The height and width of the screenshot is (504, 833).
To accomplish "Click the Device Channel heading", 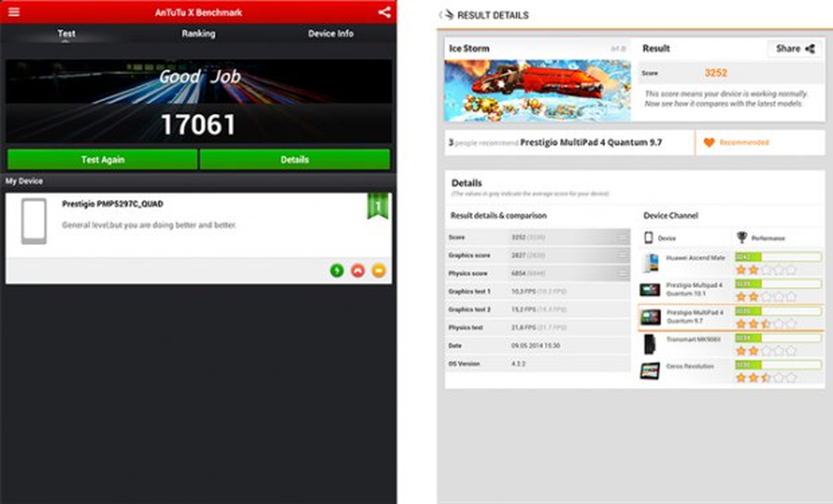I will 671,216.
